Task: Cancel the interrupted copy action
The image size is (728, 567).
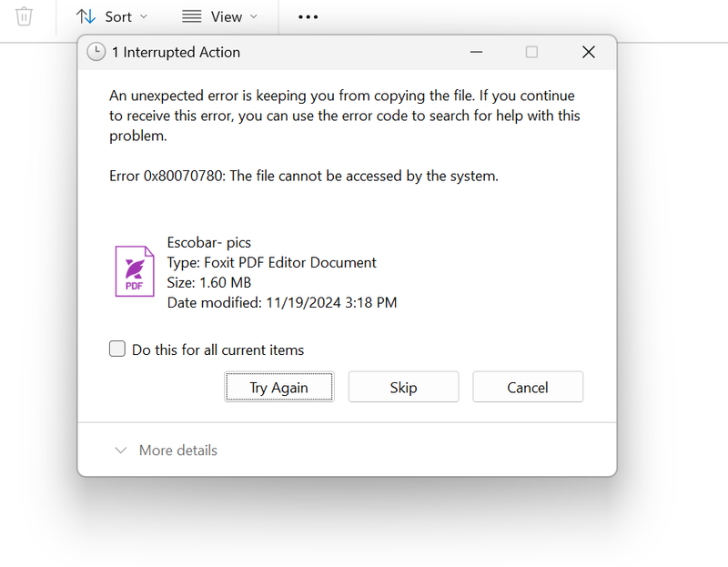Action: tap(528, 387)
